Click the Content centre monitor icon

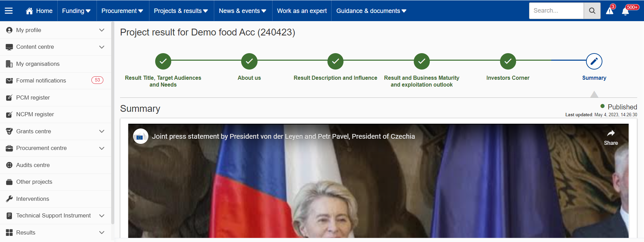[9, 47]
